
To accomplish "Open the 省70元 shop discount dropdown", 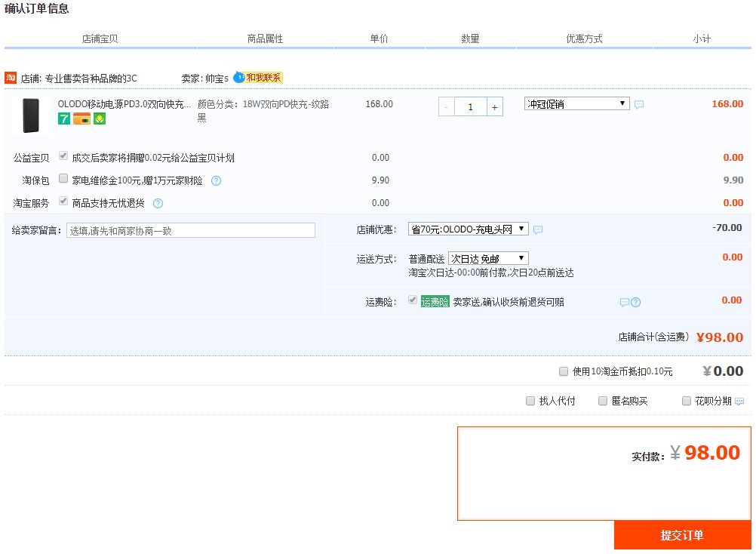I will click(x=468, y=229).
